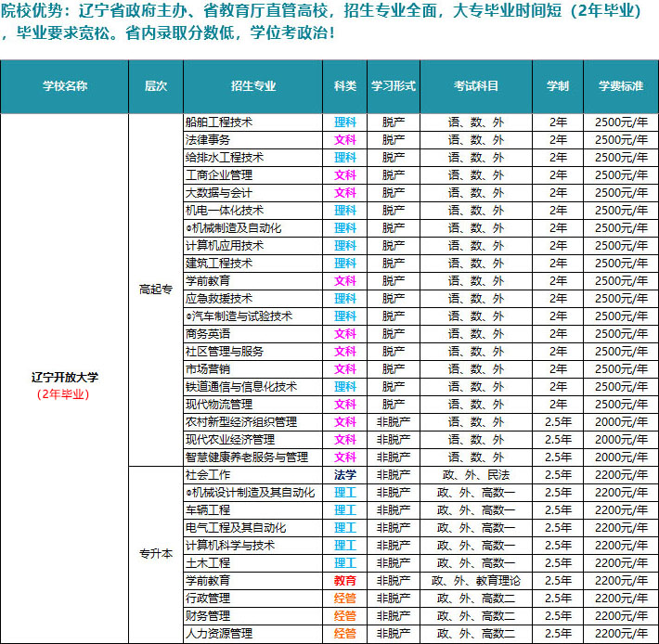The height and width of the screenshot is (644, 659).
Task: Click the 科类 column header
Action: 345,86
